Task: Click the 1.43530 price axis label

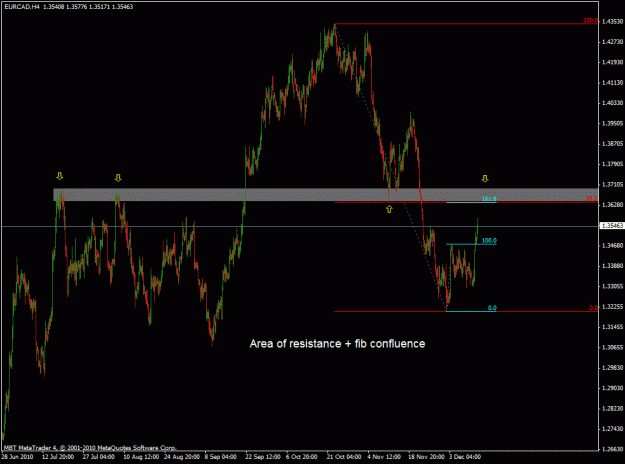Action: tap(612, 22)
